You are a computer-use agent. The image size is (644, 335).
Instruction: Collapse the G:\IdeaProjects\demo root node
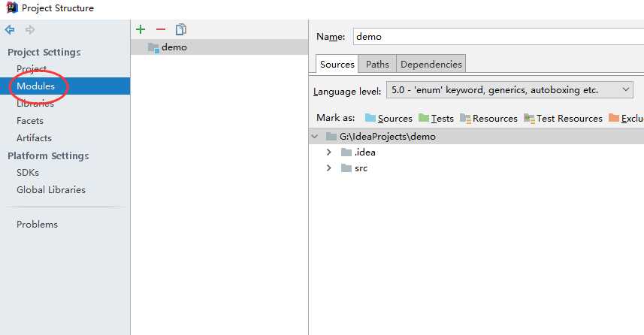point(315,136)
